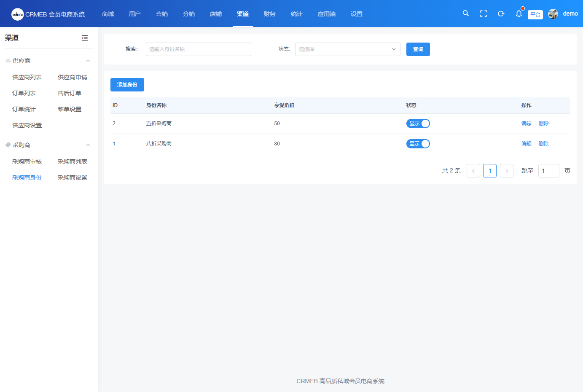
Task: Open the notification bell
Action: (519, 14)
